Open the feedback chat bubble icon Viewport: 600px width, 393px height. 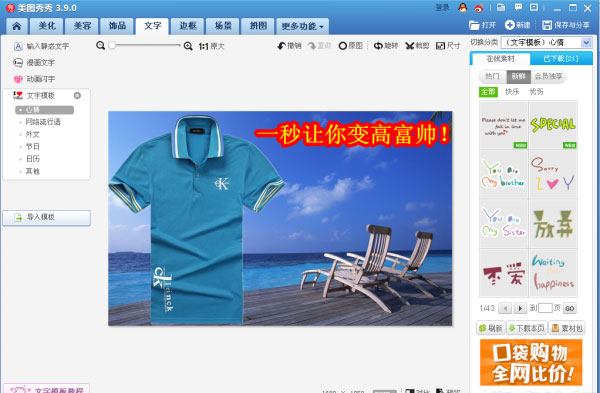pyautogui.click(x=518, y=7)
